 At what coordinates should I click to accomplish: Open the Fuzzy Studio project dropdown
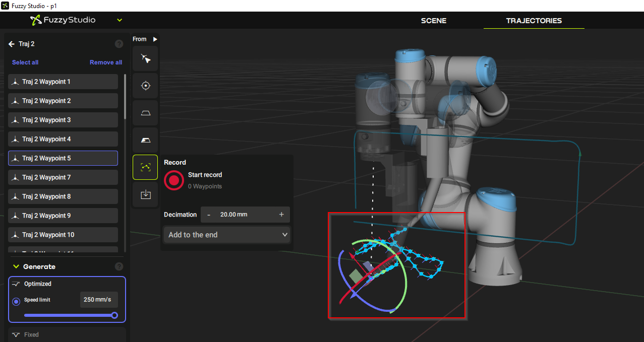point(120,20)
